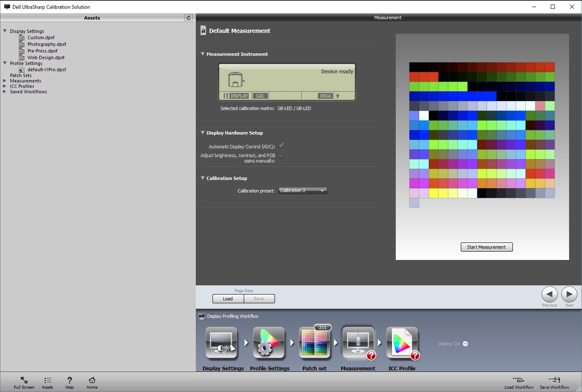Screen dimensions: 582x392
Task: Open the Measurement workflow step icon
Action: pyautogui.click(x=358, y=343)
